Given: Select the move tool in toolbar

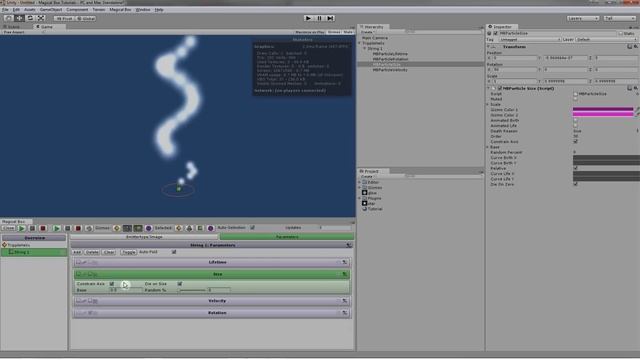Looking at the screenshot, I should [x=19, y=18].
